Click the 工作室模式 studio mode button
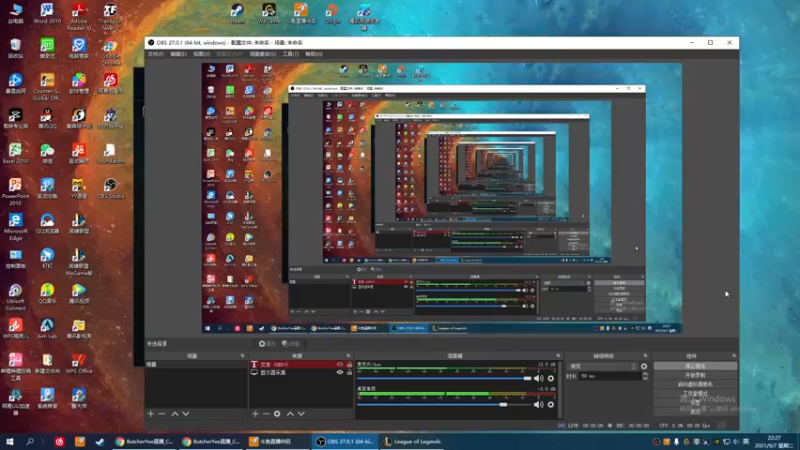 (x=695, y=393)
